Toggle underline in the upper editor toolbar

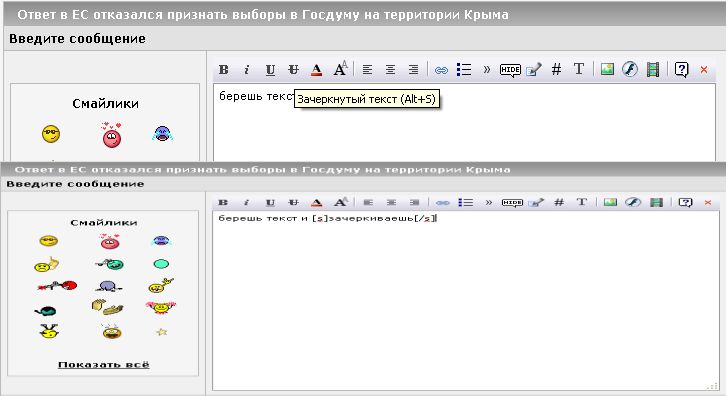(270, 69)
